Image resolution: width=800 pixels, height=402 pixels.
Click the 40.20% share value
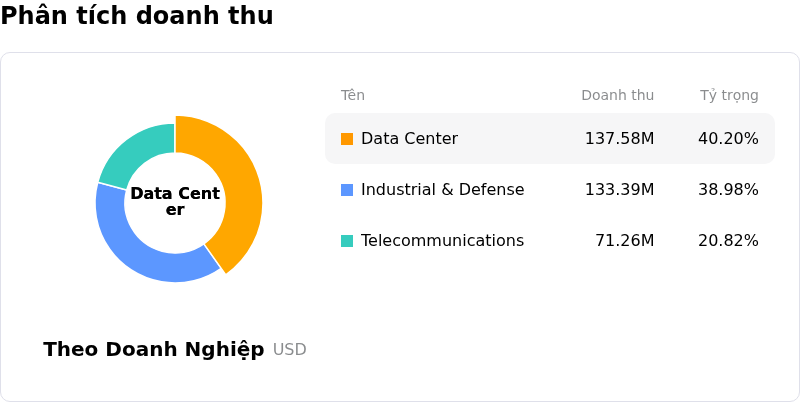(x=728, y=139)
